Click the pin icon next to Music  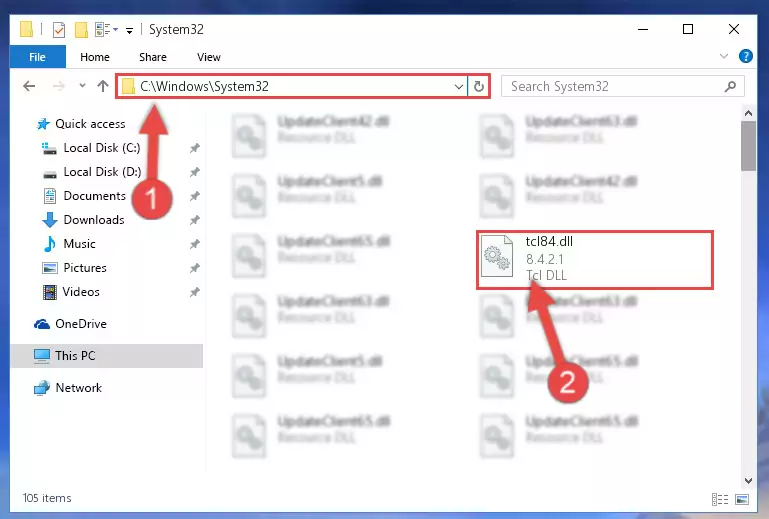tap(195, 244)
